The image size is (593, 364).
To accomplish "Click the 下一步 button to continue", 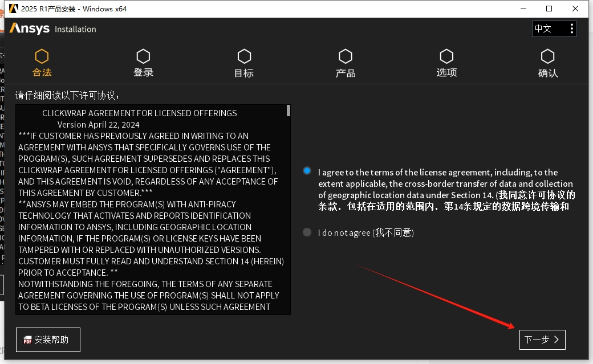I will 542,340.
